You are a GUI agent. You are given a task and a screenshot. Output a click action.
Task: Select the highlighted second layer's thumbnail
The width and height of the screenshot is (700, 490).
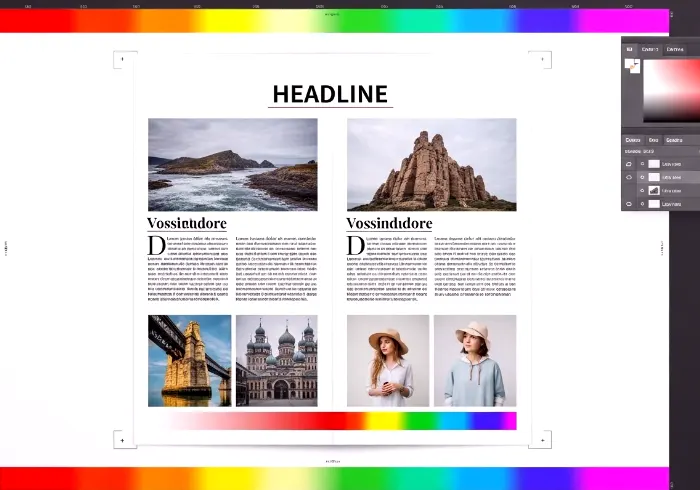pos(654,177)
